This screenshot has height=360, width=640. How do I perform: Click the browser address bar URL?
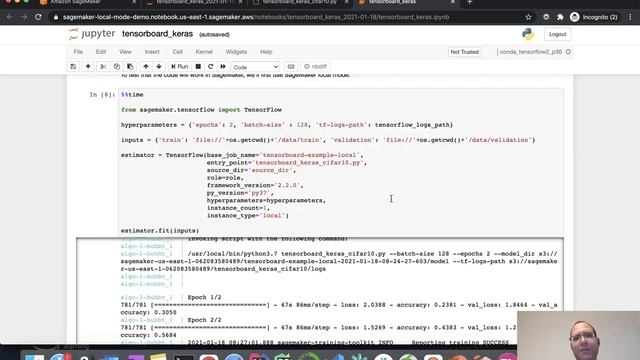coord(256,17)
